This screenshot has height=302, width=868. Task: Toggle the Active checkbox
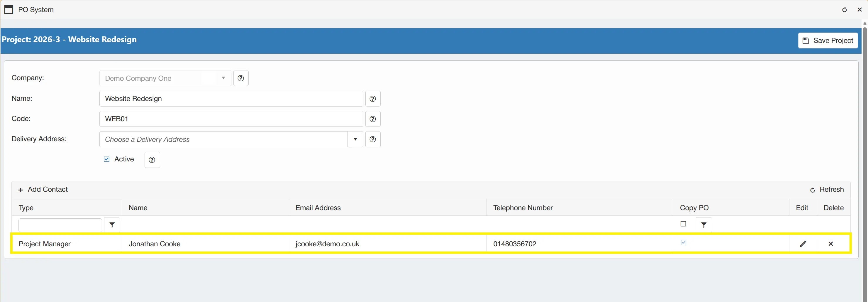coord(106,159)
